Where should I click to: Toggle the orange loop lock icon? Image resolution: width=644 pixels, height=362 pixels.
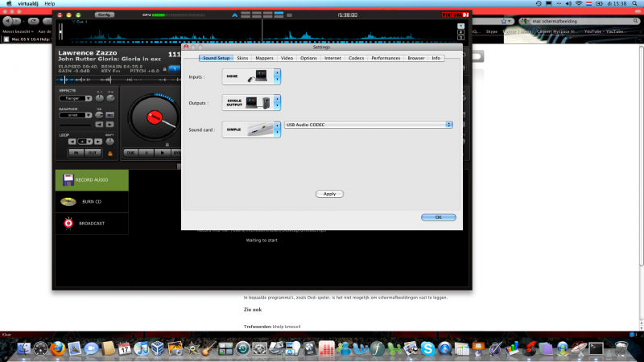110,154
